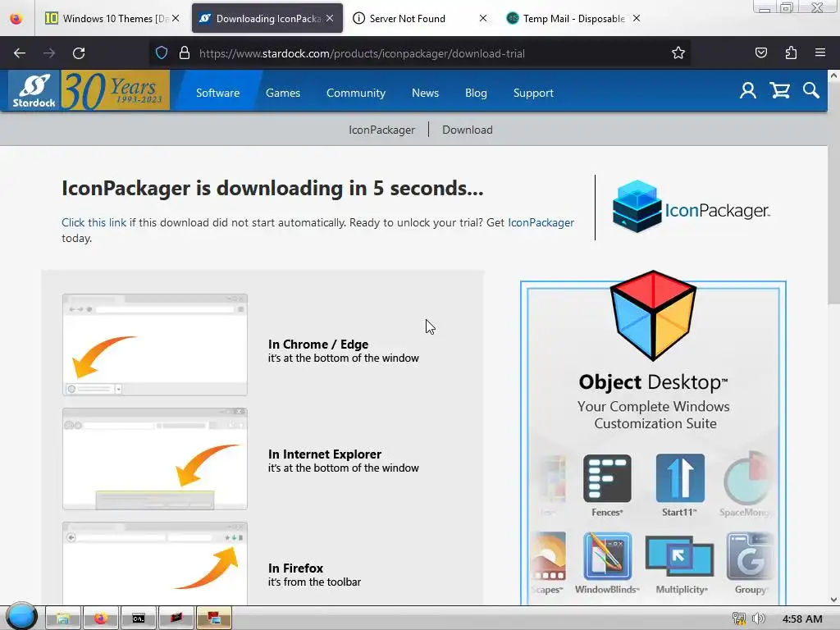Open the Games menu

283,93
